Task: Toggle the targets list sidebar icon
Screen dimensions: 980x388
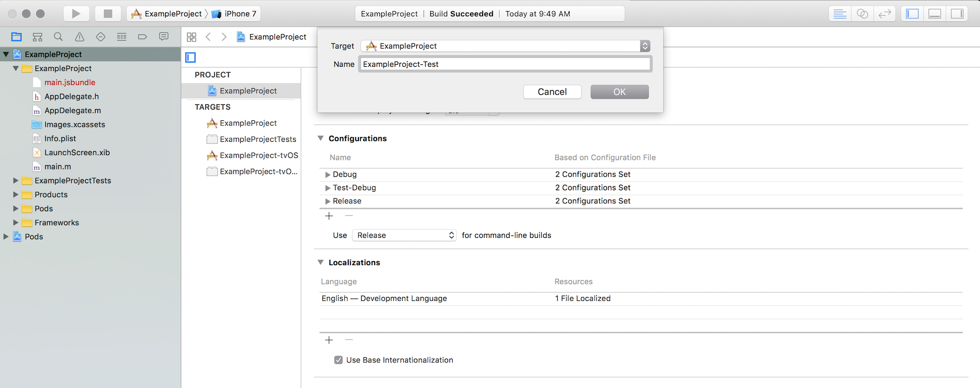Action: coord(190,57)
